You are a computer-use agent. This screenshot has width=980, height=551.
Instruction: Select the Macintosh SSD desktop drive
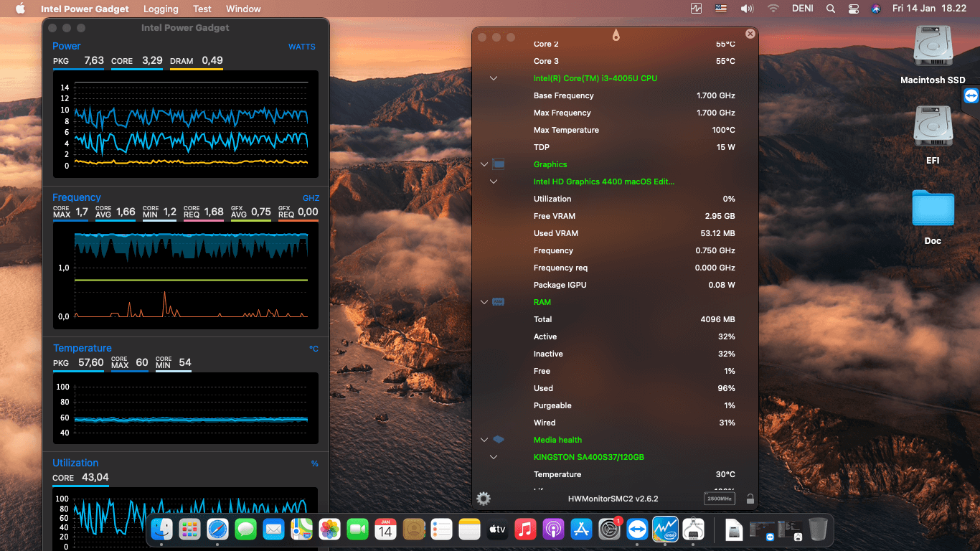(x=933, y=54)
